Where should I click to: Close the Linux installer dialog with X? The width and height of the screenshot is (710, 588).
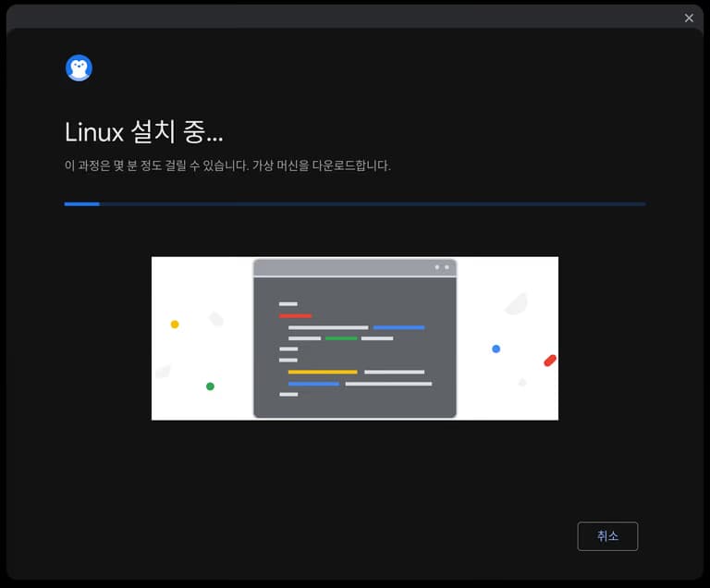click(x=689, y=18)
